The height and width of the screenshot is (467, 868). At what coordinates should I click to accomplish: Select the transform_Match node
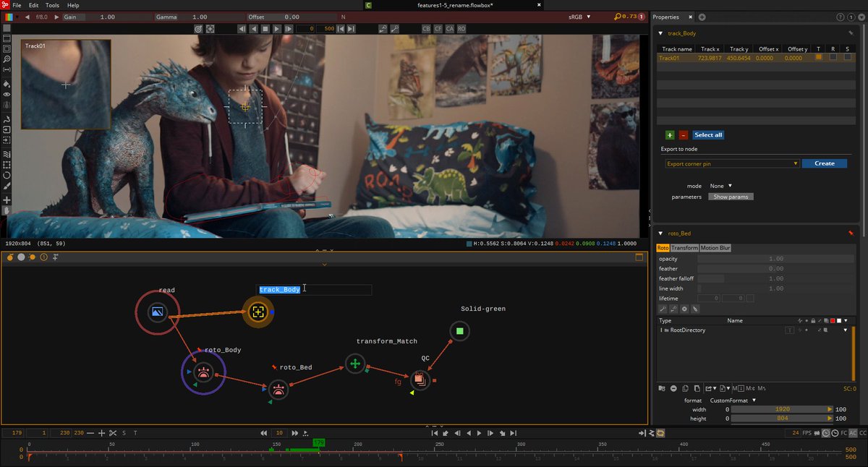(x=354, y=364)
